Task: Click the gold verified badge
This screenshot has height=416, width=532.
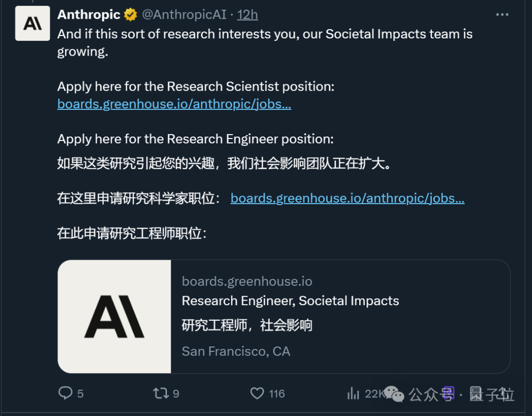Action: [x=131, y=15]
